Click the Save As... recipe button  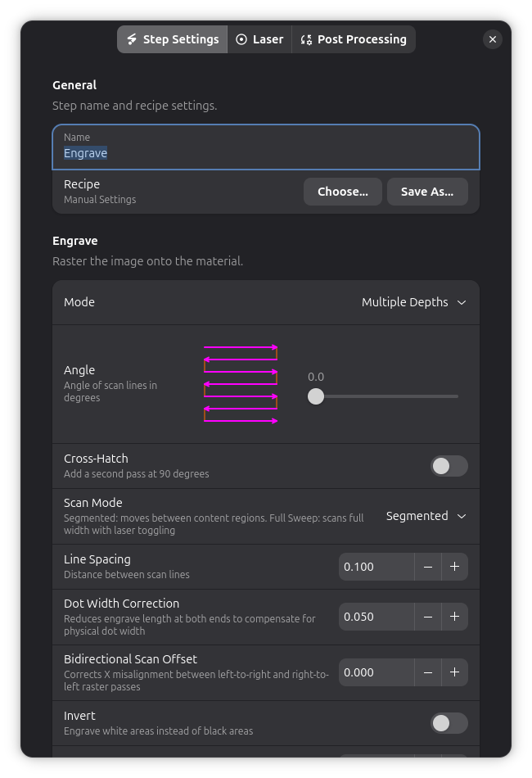pyautogui.click(x=427, y=192)
